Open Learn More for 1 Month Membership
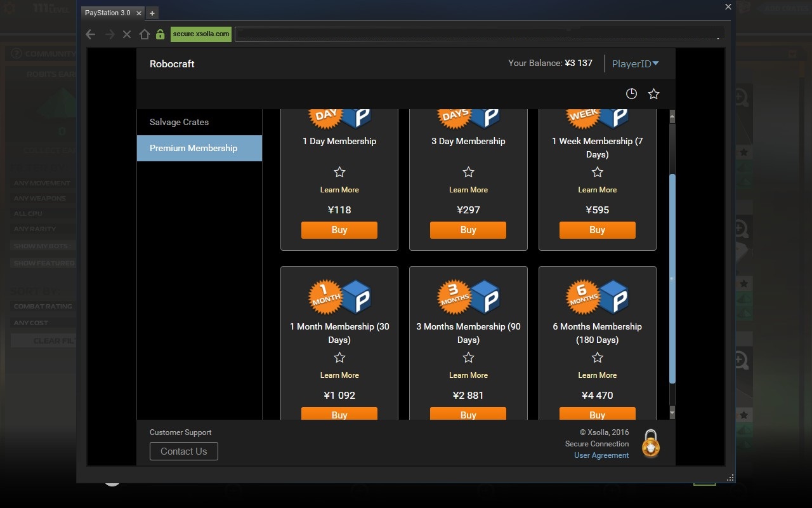Screen dimensions: 812x508 339,375
